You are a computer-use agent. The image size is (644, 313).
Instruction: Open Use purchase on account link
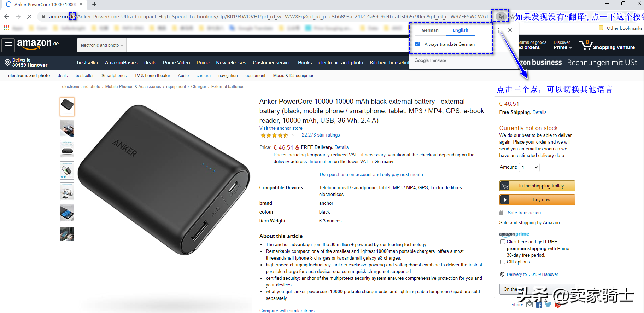371,175
